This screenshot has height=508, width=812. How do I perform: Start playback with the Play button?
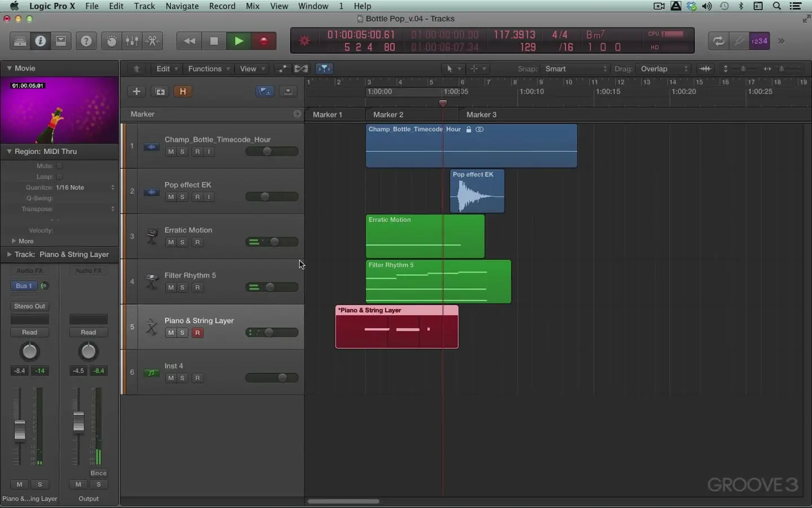239,41
